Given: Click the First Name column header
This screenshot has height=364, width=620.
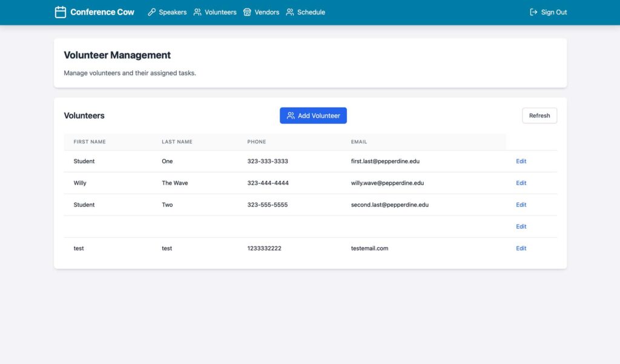Looking at the screenshot, I should coord(90,142).
